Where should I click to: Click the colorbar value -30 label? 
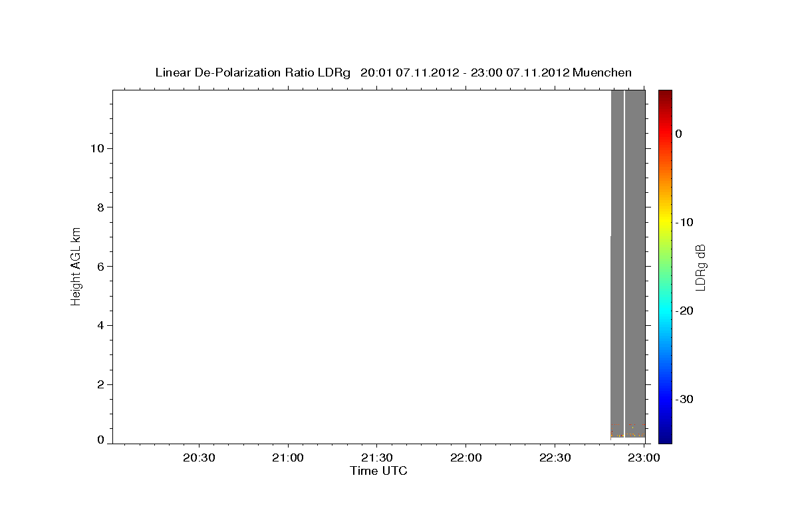click(686, 399)
